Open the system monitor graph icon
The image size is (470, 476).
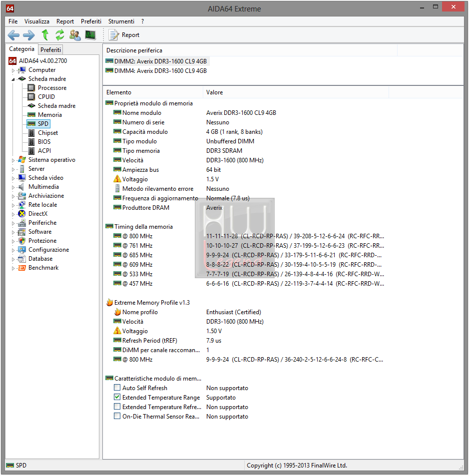tap(90, 35)
